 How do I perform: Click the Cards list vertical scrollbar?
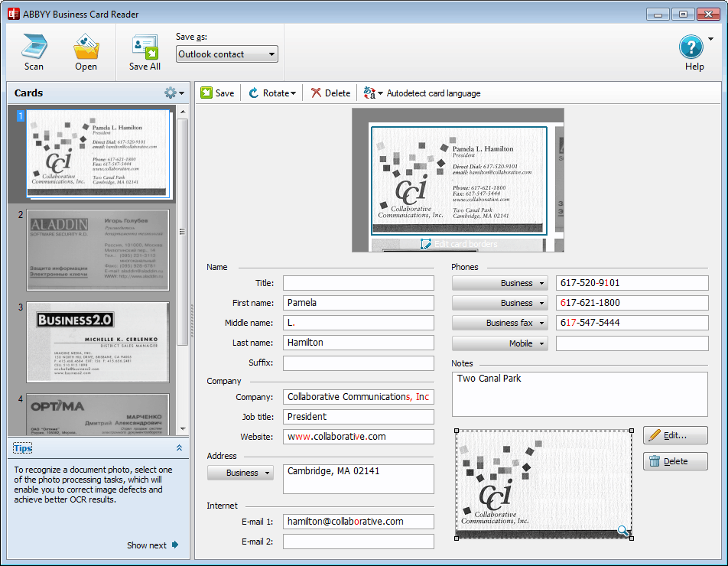tap(182, 229)
